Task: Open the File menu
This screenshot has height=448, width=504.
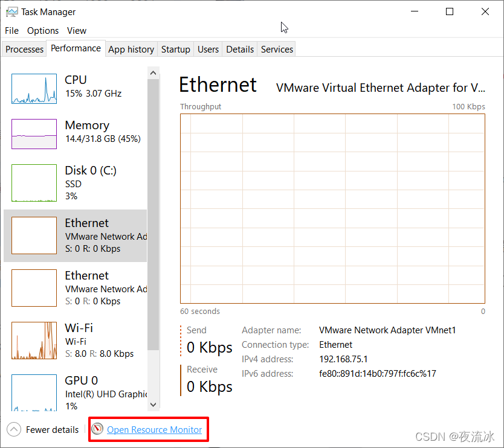Action: [x=12, y=31]
